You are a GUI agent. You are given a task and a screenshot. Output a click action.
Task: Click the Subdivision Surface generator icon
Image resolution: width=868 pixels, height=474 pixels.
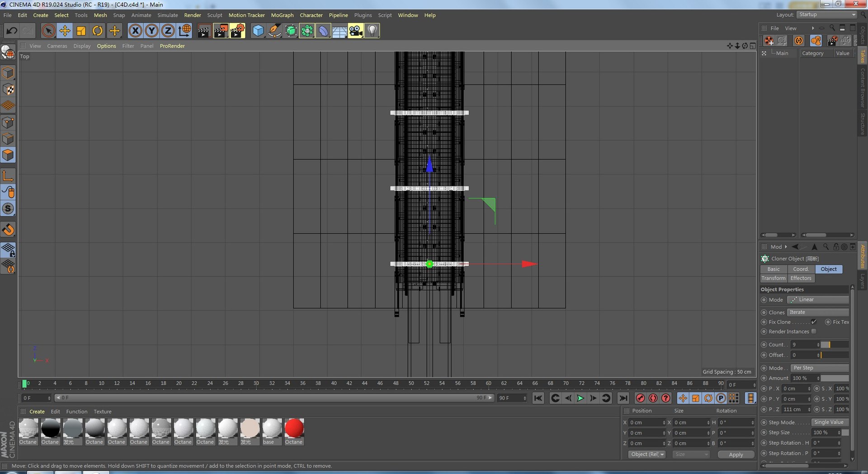click(291, 31)
